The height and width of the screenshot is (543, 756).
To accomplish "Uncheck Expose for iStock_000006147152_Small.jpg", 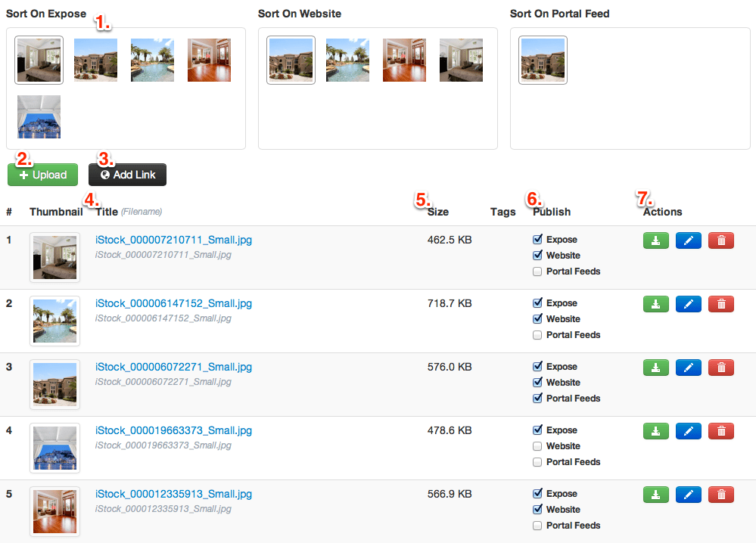I will pos(537,303).
